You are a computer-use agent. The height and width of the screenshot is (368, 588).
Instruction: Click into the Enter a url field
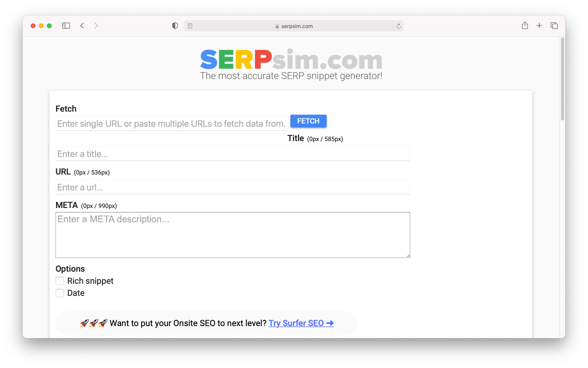pos(232,187)
